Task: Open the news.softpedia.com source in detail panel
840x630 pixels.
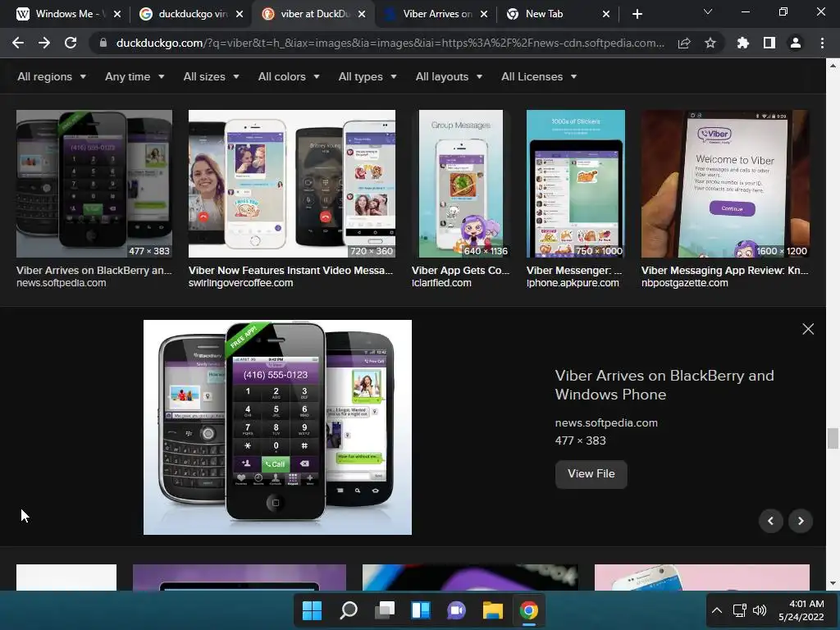Action: (x=606, y=422)
